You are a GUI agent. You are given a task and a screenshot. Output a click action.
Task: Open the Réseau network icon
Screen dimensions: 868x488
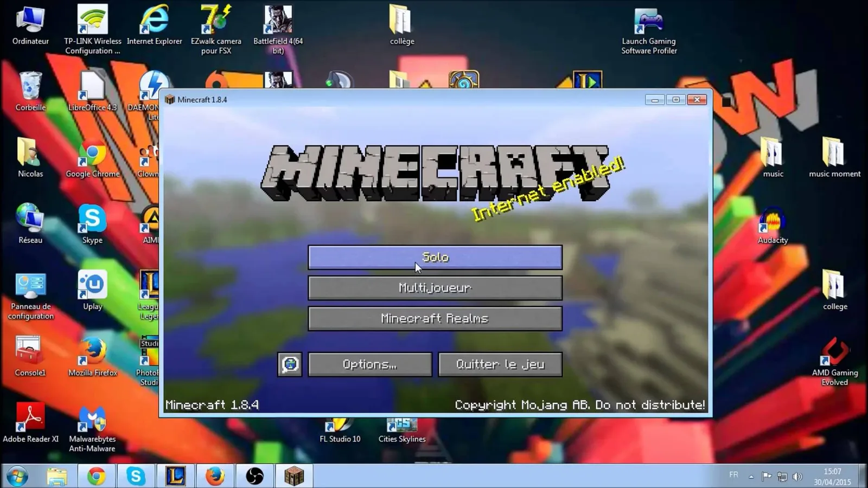[30, 224]
